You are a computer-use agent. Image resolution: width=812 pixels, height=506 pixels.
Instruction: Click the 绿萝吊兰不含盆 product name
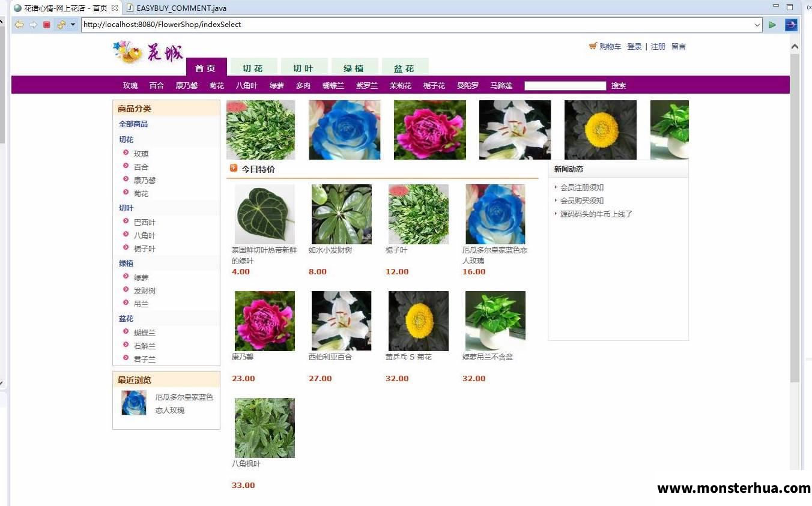tap(488, 357)
